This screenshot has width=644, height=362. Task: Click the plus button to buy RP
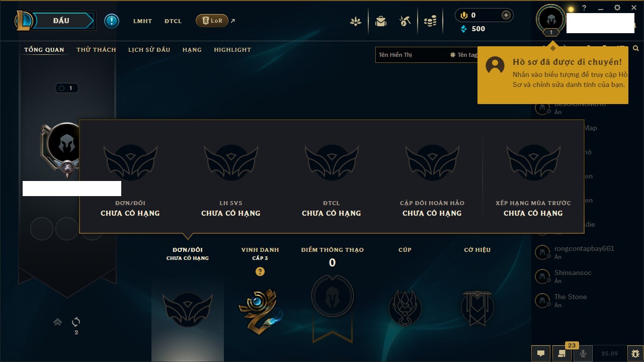506,15
